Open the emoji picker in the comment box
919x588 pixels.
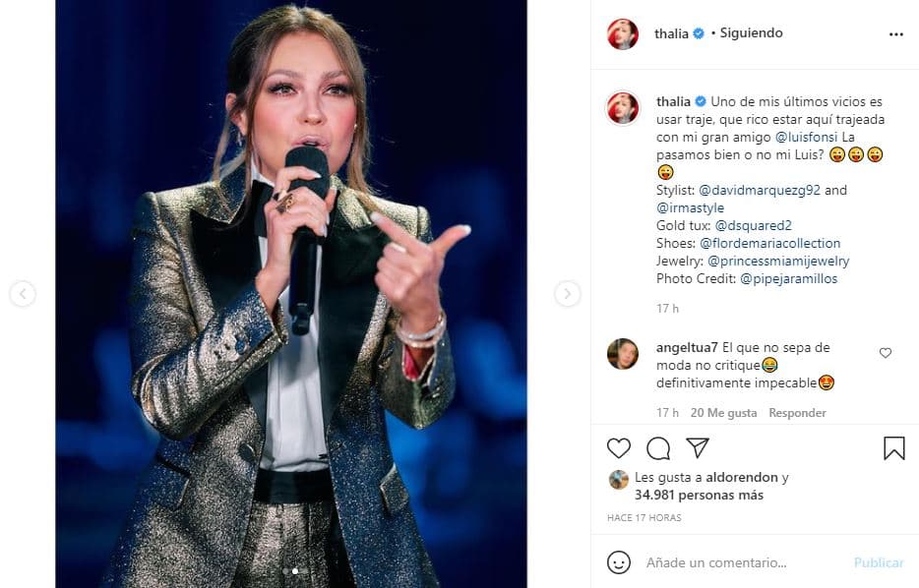coord(618,563)
